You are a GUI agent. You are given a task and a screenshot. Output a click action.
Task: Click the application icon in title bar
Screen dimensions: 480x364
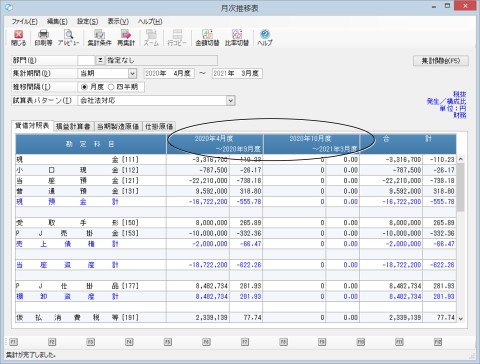coord(9,7)
